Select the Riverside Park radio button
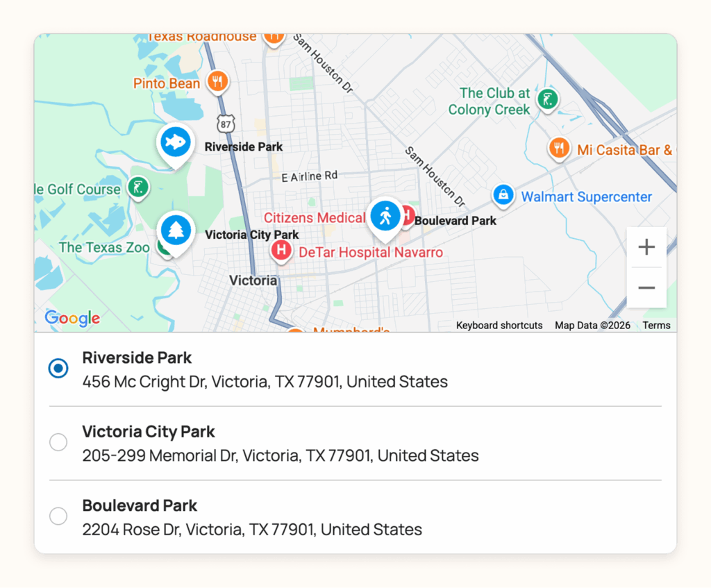Image resolution: width=711 pixels, height=588 pixels. tap(58, 368)
